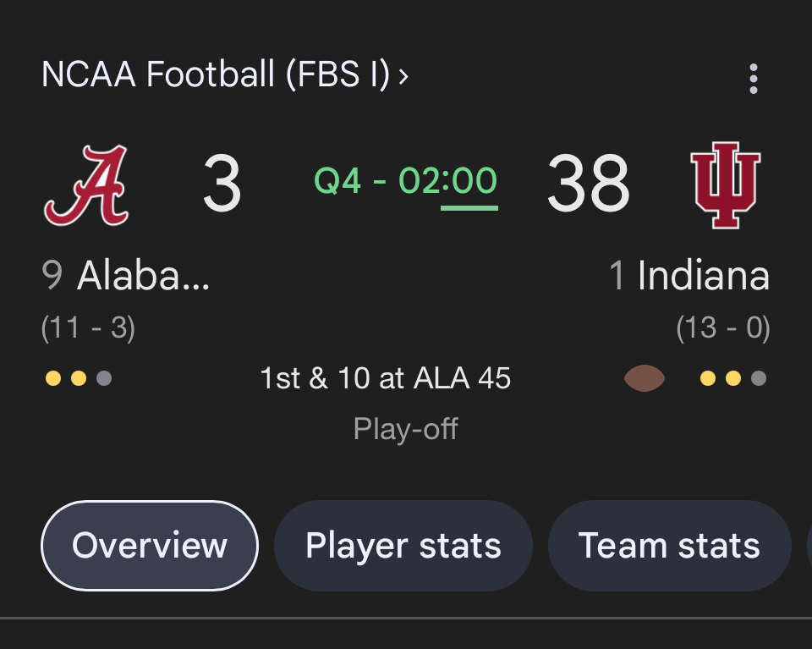The width and height of the screenshot is (812, 649).
Task: Open the truncated Alabama team name
Action: coord(142,277)
